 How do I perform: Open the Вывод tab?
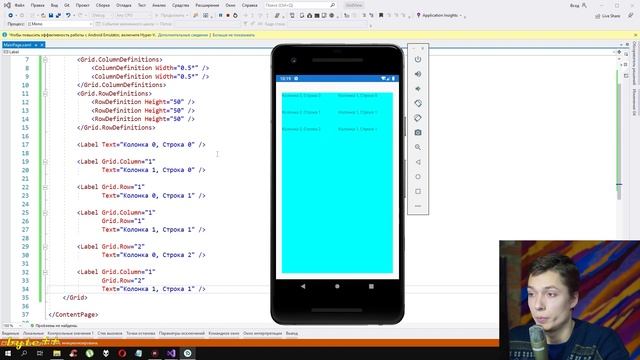point(291,333)
